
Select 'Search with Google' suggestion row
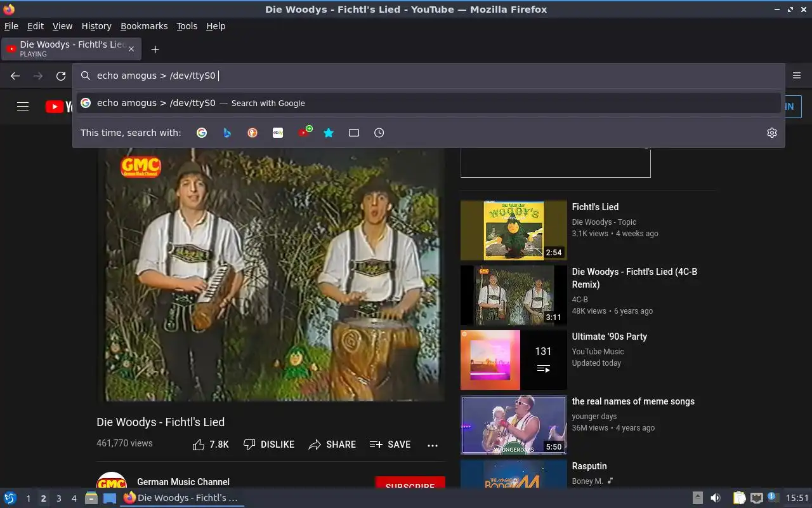click(429, 103)
